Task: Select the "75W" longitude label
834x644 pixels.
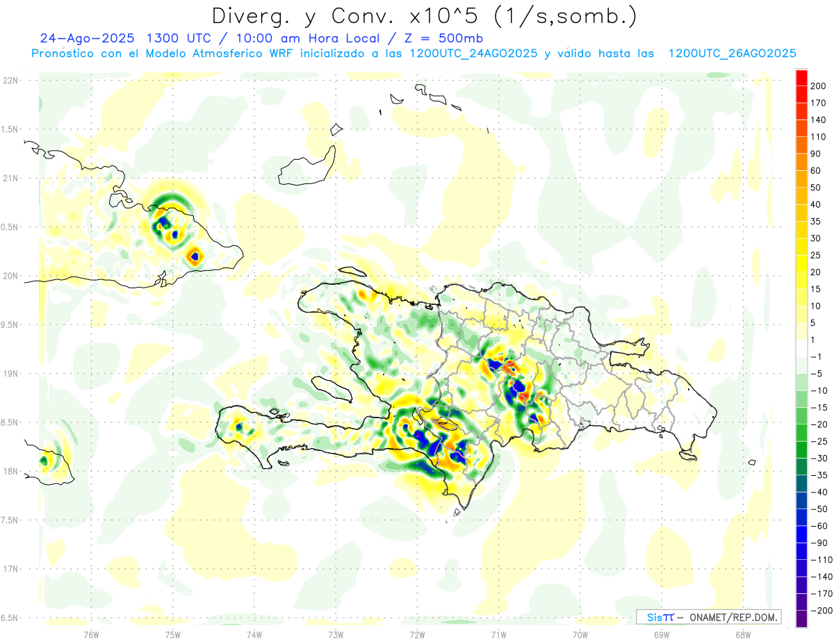Action: [x=173, y=634]
